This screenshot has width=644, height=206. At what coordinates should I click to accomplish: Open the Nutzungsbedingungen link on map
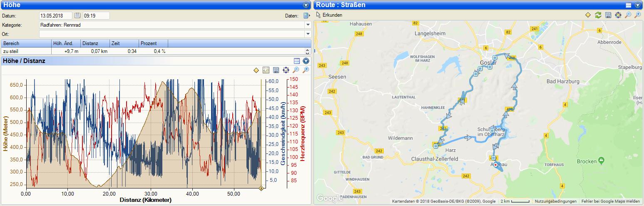point(555,201)
